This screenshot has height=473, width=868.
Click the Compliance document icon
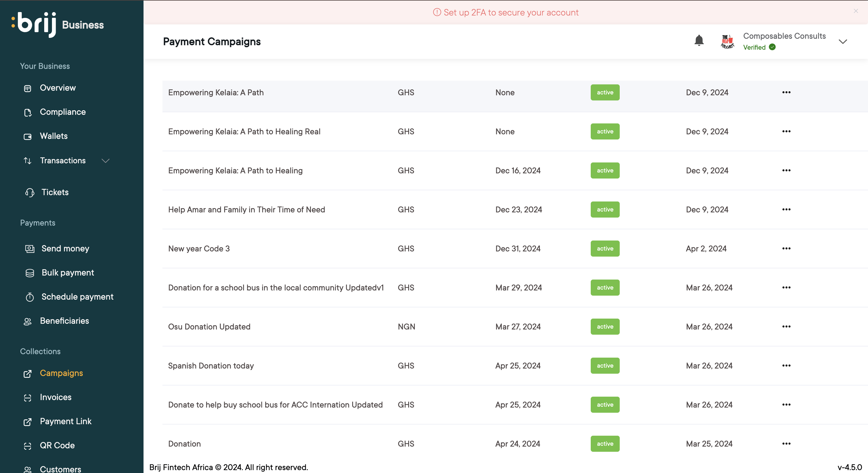[28, 112]
